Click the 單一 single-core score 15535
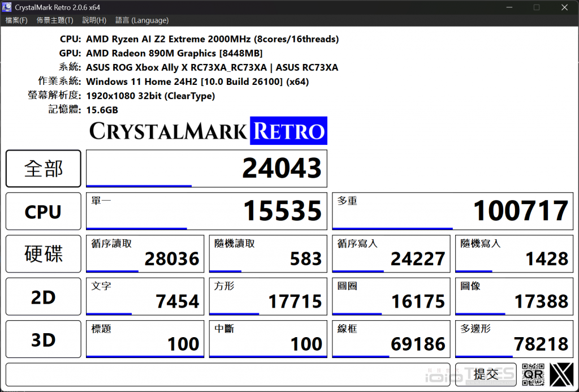The image size is (579, 392). [206, 212]
